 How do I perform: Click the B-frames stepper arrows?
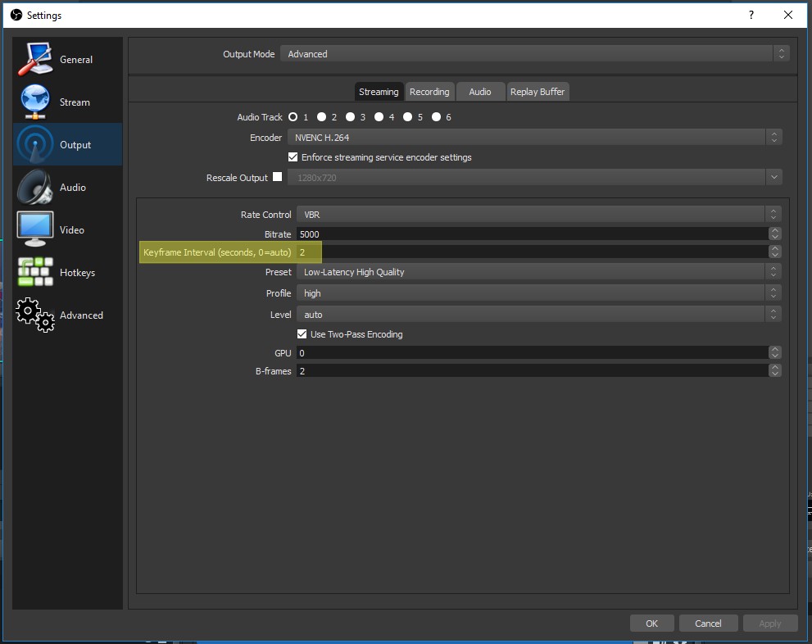tap(774, 370)
